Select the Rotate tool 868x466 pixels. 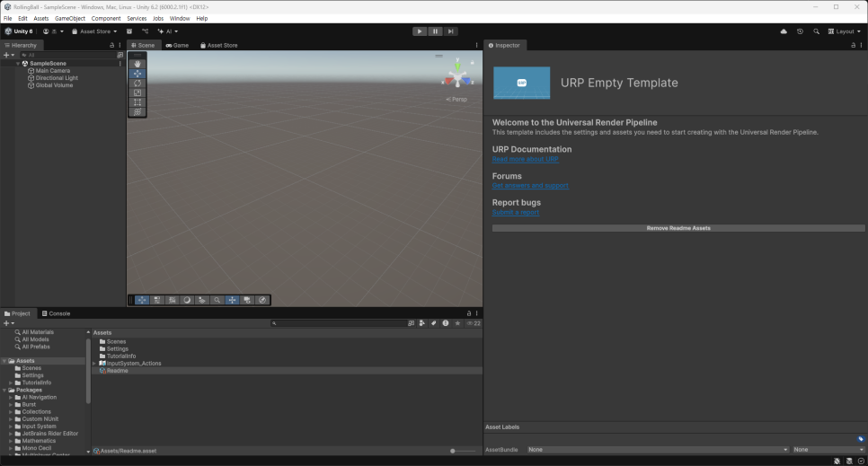[137, 83]
